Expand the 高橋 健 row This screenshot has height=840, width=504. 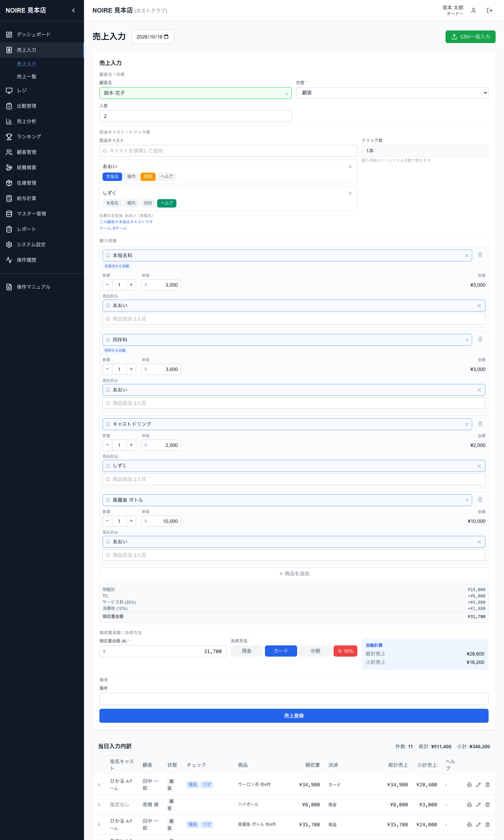99,805
